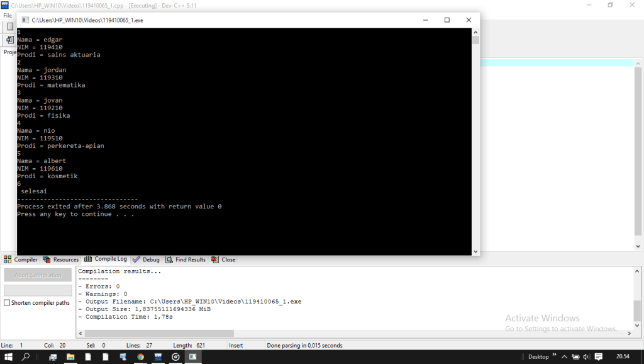Select the Compile Log tab

(x=106, y=259)
